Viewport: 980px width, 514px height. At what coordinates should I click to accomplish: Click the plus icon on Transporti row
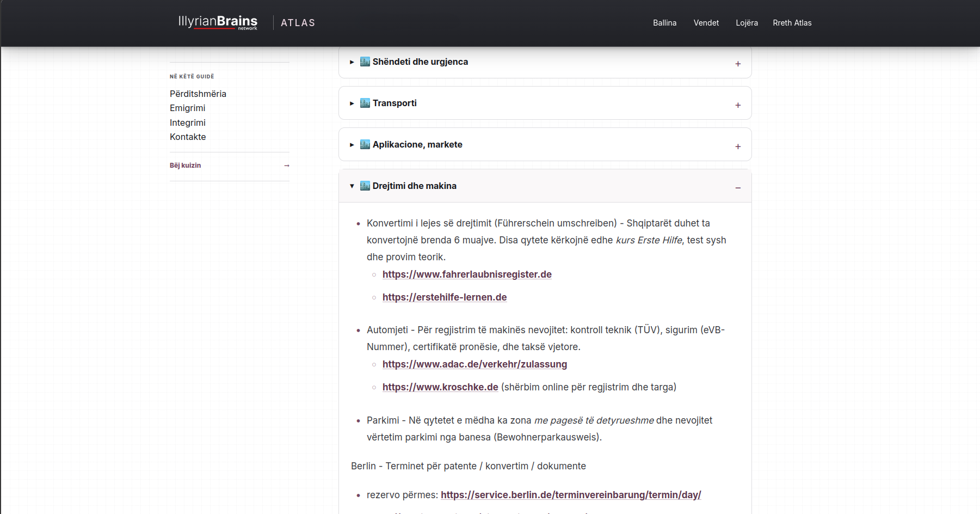[x=738, y=105]
